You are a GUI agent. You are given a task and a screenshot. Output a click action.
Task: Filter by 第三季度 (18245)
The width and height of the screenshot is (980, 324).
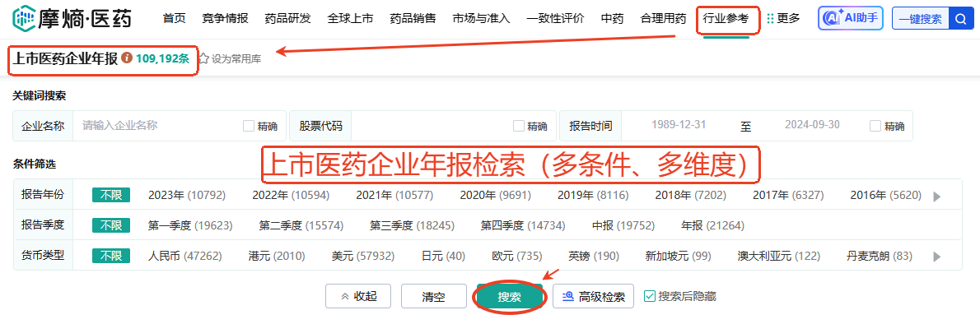click(x=412, y=225)
